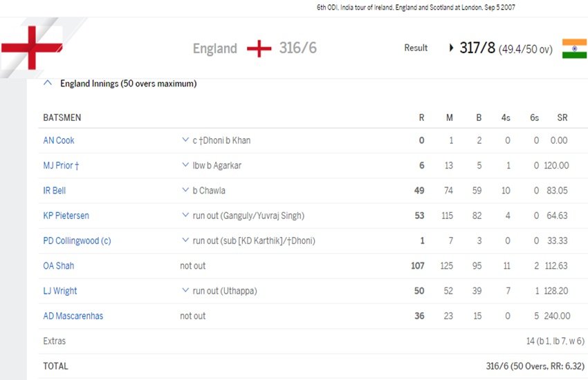588x380 pixels.
Task: Click the England flag icon beside the score
Action: [259, 49]
